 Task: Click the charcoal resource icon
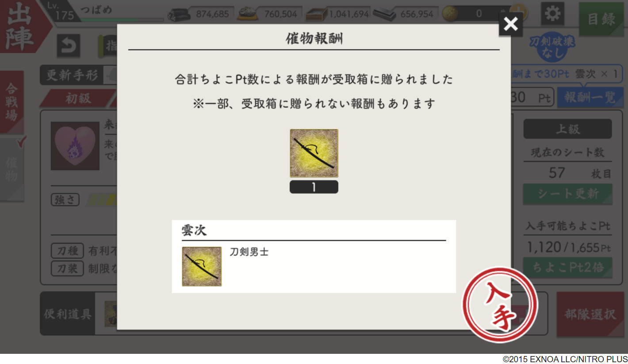[x=178, y=14]
